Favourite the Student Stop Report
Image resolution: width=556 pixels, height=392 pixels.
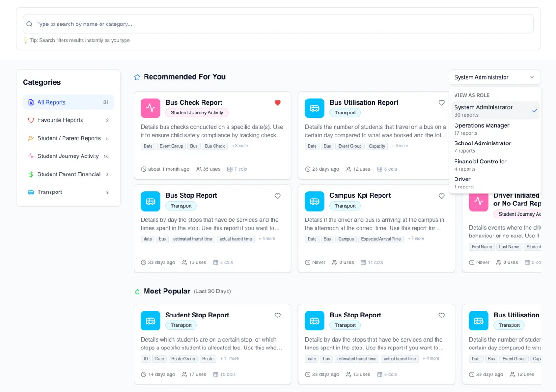pyautogui.click(x=278, y=316)
